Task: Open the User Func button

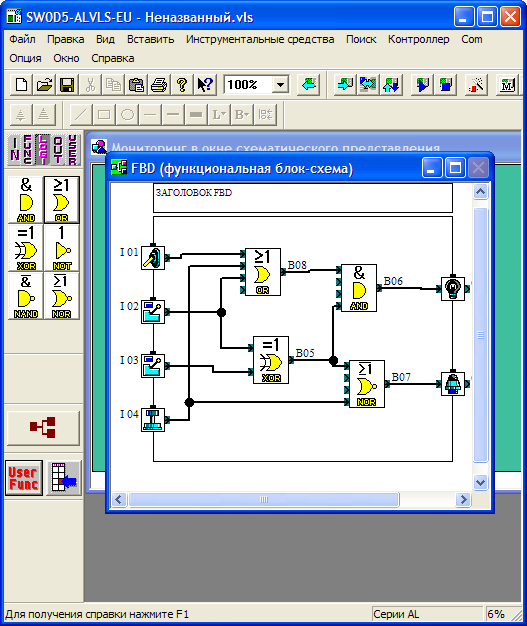Action: coord(24,478)
